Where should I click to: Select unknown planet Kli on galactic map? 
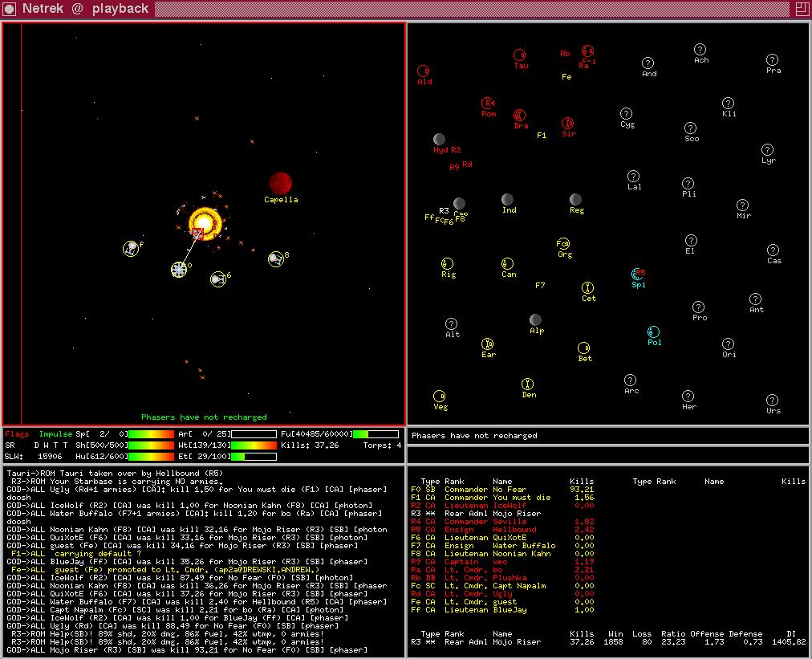(728, 103)
